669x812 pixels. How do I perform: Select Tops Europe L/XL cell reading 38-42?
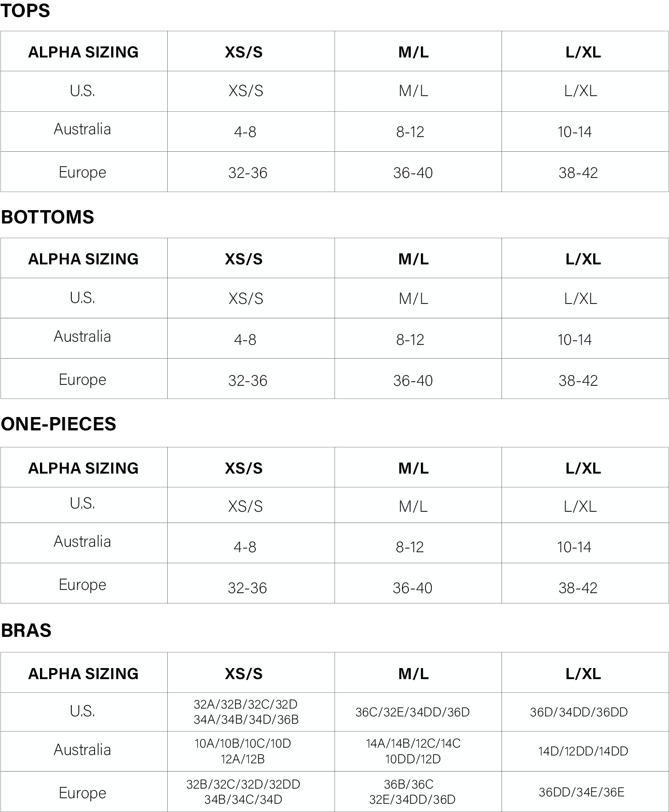pos(578,173)
